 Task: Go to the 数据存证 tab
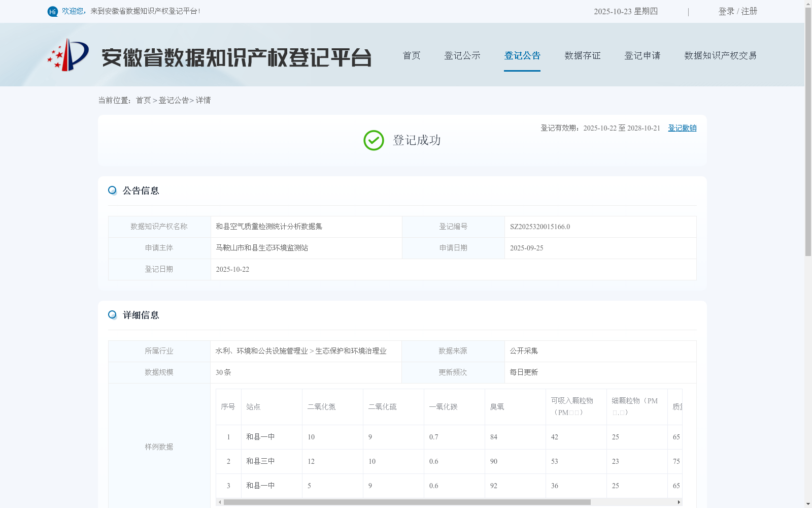[x=583, y=55]
